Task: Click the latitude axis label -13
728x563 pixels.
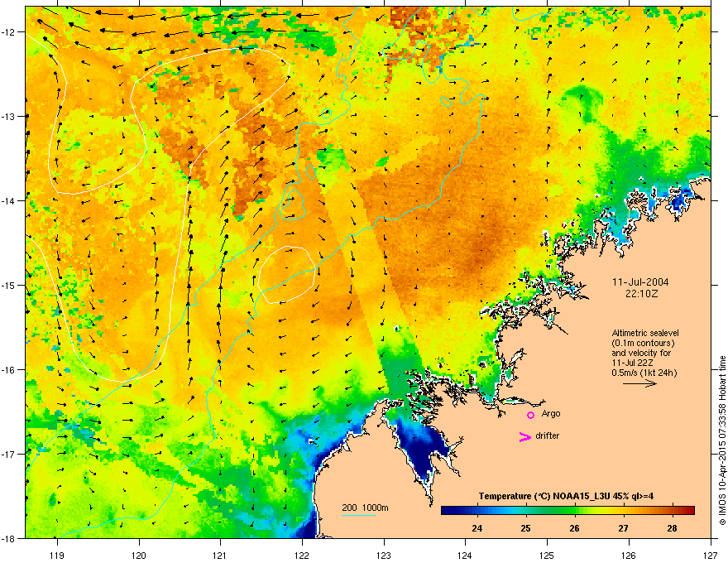Action: pyautogui.click(x=9, y=116)
